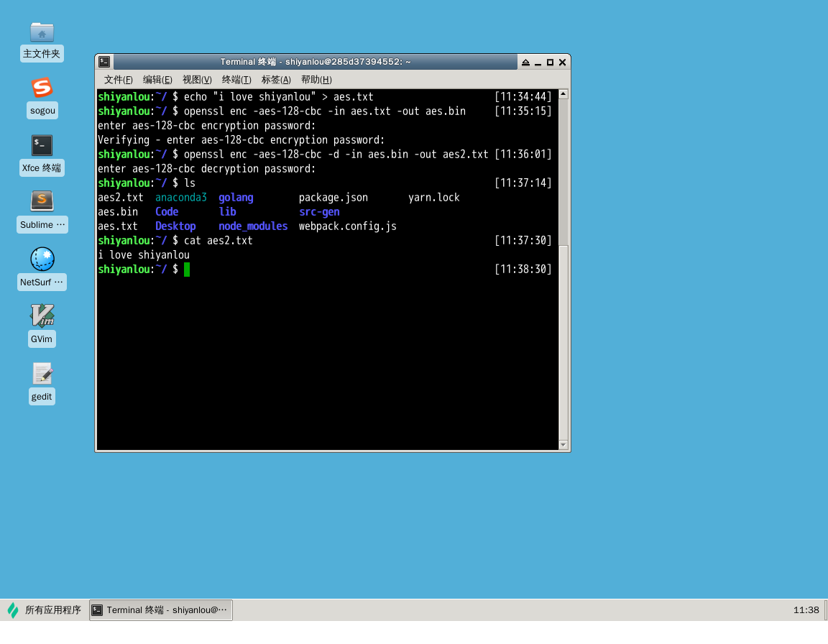Open the 所有应用程序 applications menu
Screen dimensions: 828x644
[x=45, y=610]
